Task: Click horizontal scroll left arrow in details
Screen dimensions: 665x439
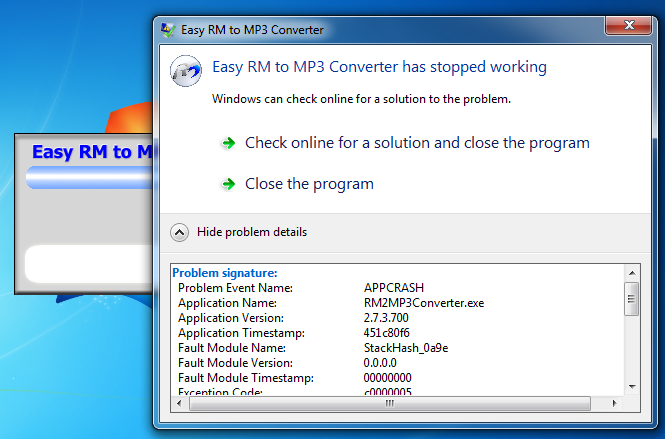Action: click(179, 403)
